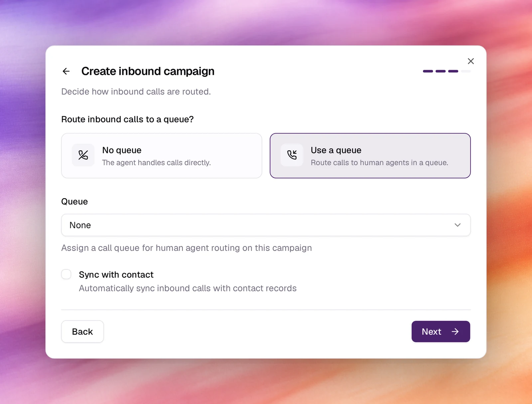Open the Queue dropdown showing None
This screenshot has height=404, width=532.
[x=266, y=225]
